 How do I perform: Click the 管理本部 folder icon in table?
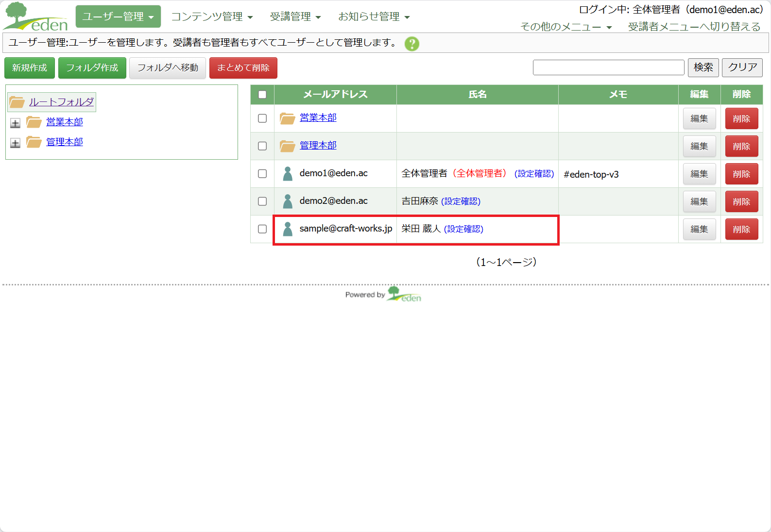(287, 146)
